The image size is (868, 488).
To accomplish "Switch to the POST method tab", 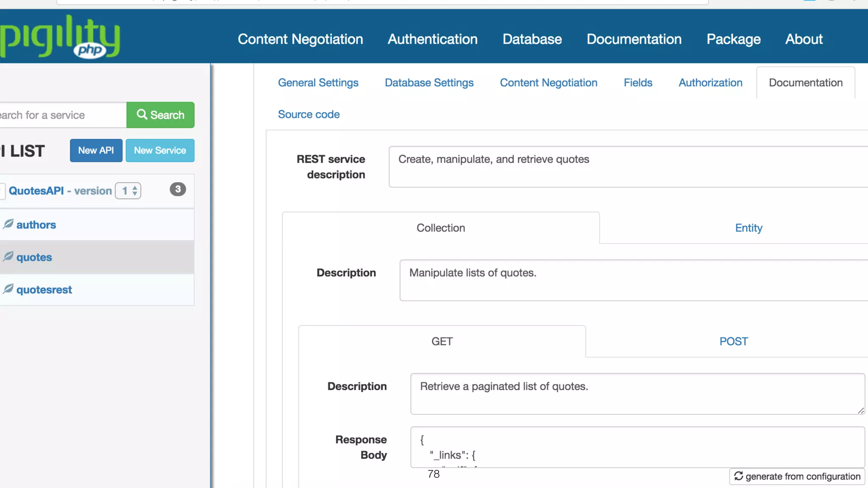I will point(733,341).
